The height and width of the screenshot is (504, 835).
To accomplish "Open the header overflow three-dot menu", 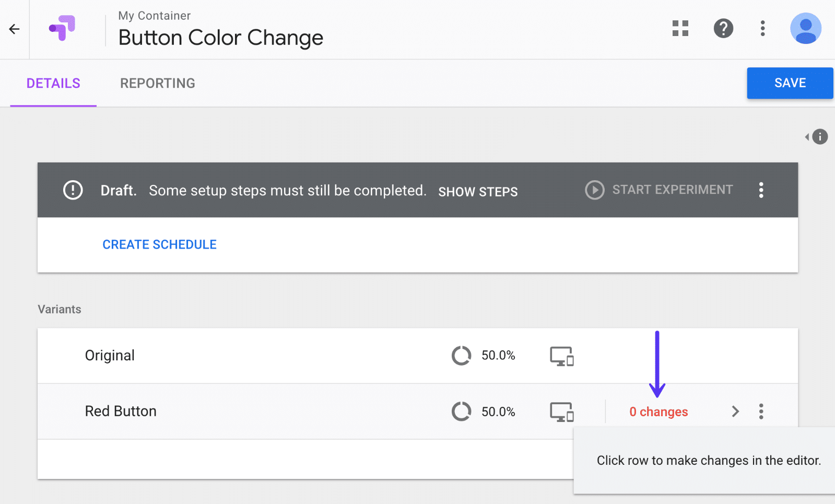I will (762, 29).
